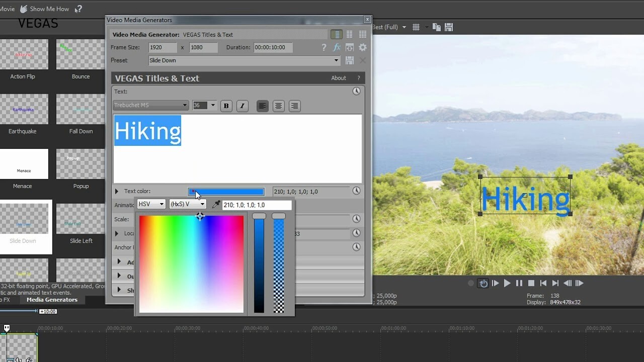Click the preview grid overlay icon
644x362 pixels.
click(x=416, y=27)
